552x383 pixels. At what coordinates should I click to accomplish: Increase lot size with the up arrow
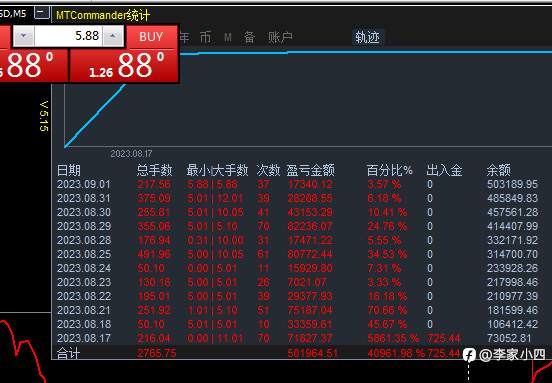(x=113, y=36)
